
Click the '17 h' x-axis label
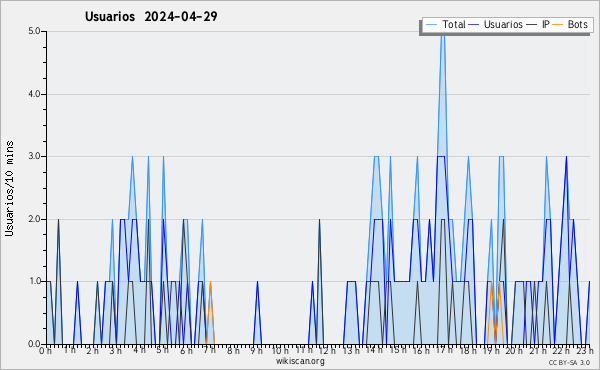click(445, 350)
